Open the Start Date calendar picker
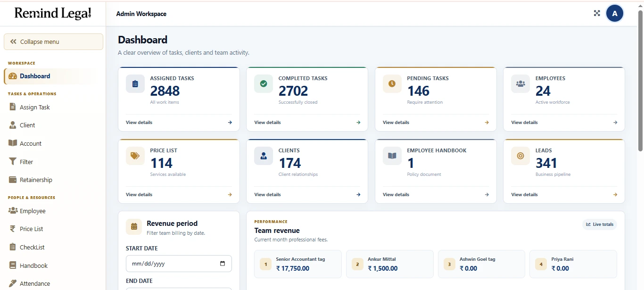This screenshot has width=644, height=290. tap(223, 264)
